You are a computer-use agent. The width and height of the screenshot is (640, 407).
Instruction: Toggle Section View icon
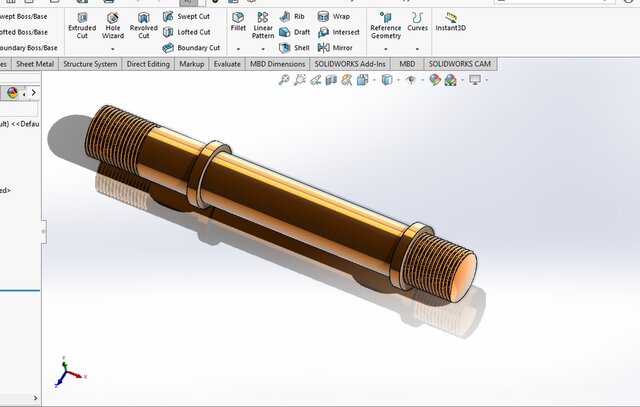[x=331, y=80]
